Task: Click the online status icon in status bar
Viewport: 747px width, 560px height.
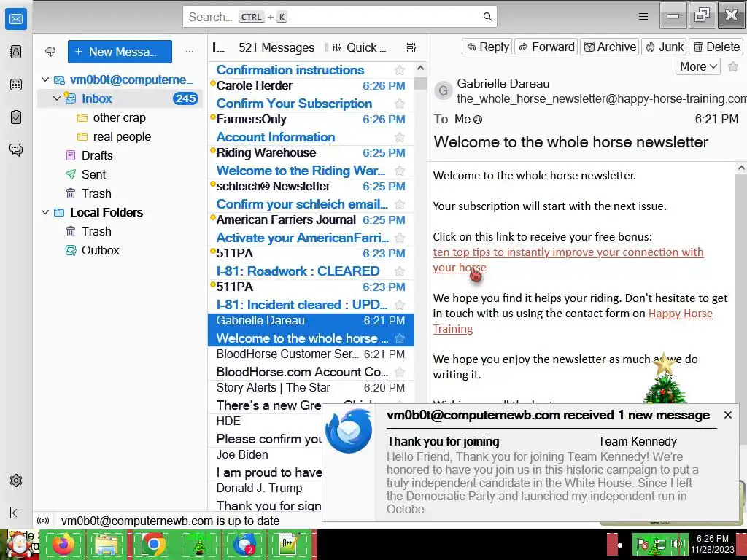Action: point(43,521)
